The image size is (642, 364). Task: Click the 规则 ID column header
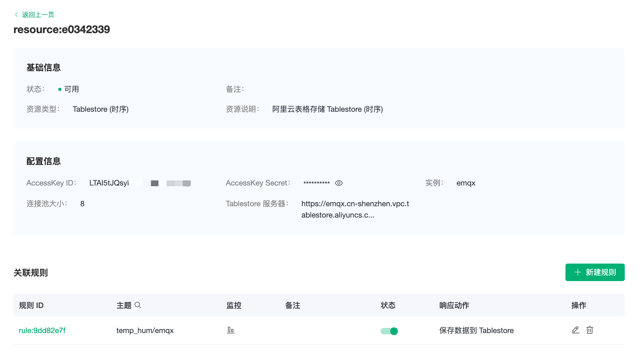(x=31, y=305)
